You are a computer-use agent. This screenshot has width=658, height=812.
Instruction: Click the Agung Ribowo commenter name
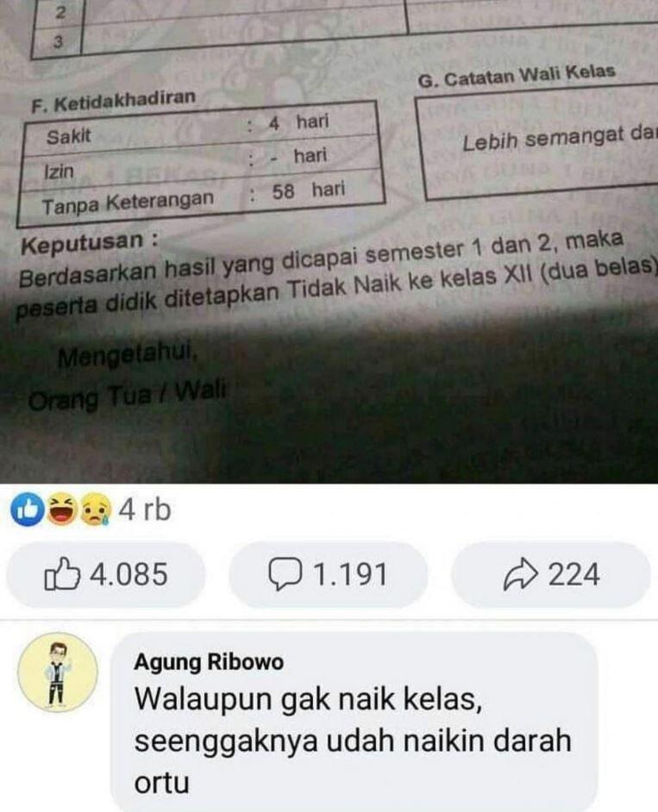(209, 662)
